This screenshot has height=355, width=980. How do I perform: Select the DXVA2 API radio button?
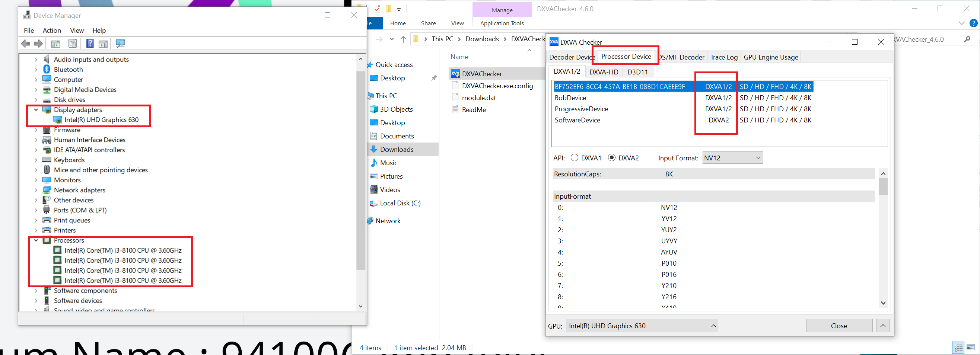(x=612, y=157)
